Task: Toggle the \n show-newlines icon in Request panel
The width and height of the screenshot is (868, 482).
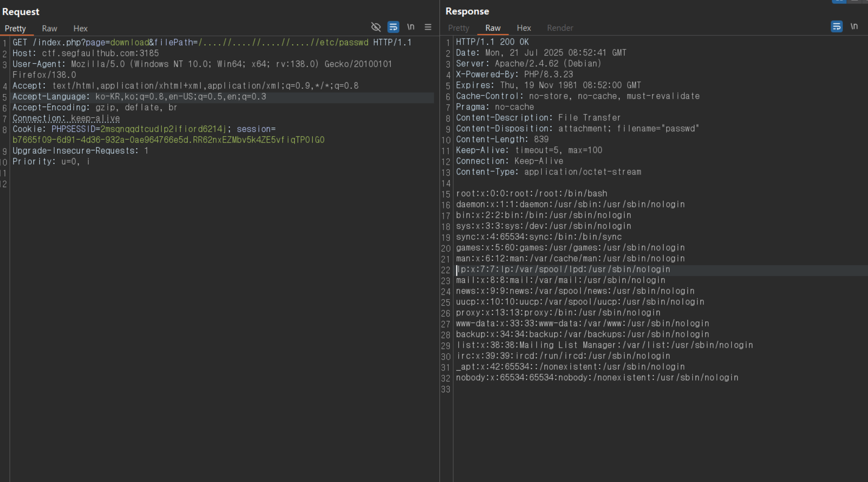Action: pos(411,27)
